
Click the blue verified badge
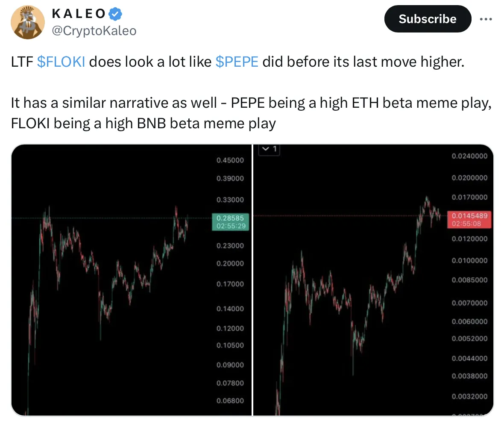pyautogui.click(x=115, y=14)
